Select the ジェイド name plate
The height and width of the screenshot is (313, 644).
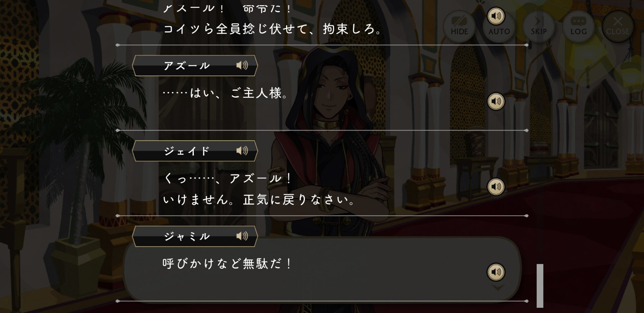tap(195, 151)
